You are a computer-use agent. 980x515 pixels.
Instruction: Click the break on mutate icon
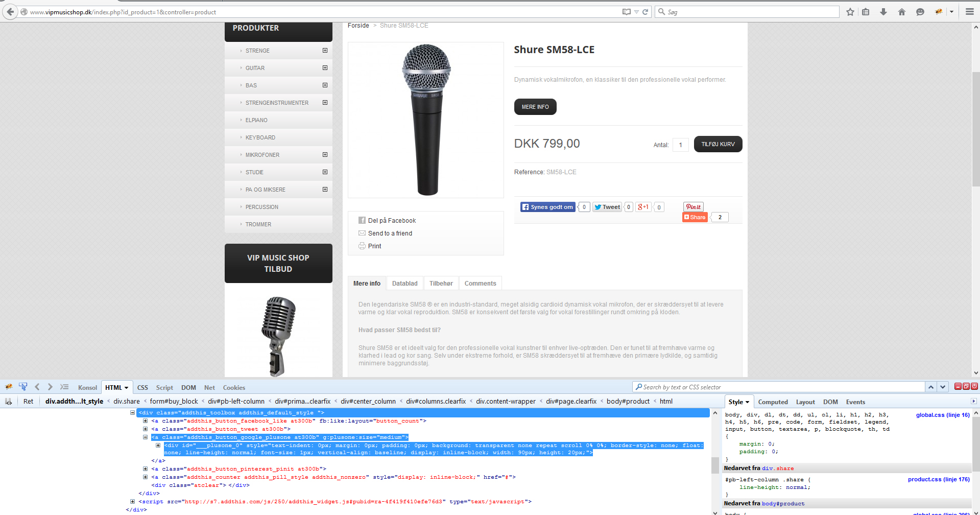(x=9, y=402)
